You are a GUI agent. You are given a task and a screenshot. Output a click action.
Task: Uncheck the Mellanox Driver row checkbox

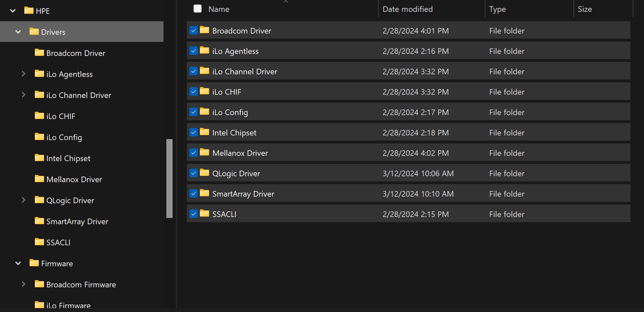click(194, 153)
